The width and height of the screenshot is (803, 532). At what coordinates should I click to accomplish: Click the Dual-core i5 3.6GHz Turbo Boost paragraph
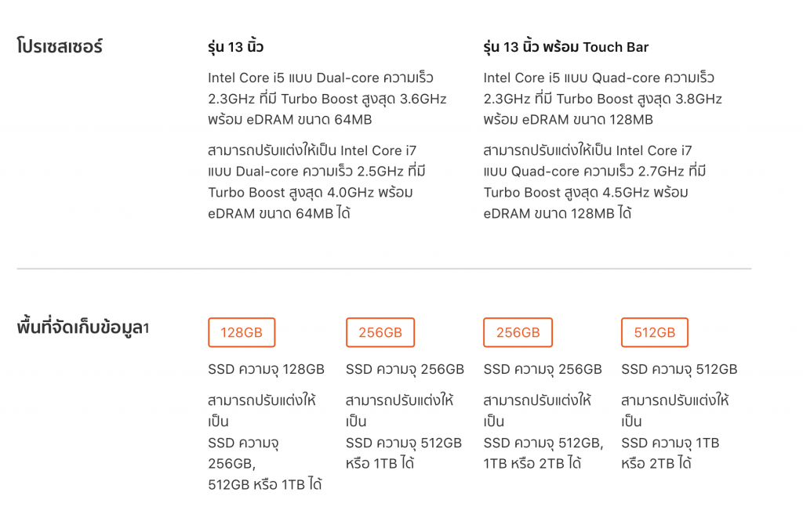(327, 98)
